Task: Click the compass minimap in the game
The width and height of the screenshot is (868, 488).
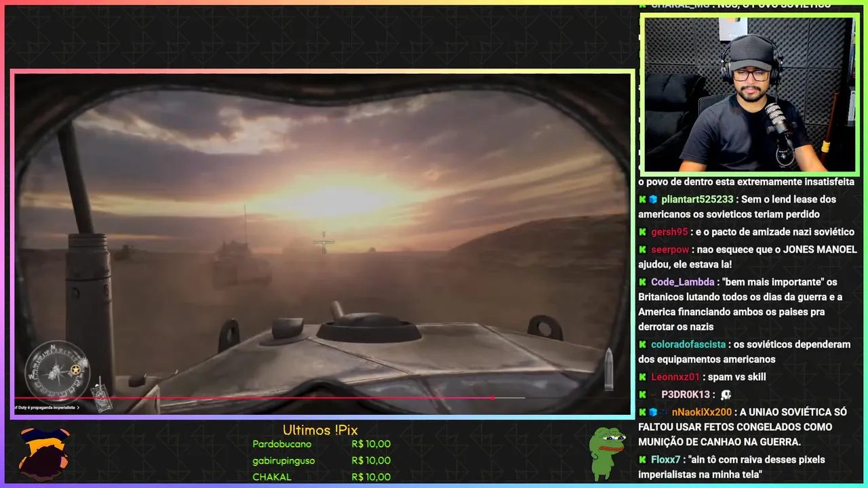Action: (x=57, y=370)
